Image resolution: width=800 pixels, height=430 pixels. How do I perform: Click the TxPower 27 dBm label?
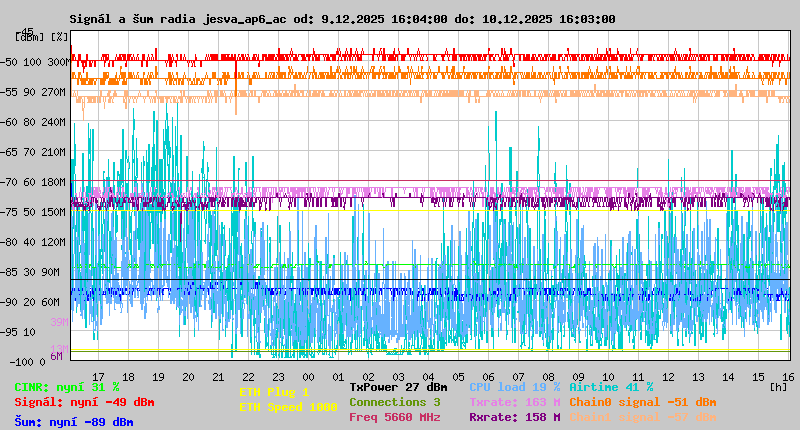point(398,387)
